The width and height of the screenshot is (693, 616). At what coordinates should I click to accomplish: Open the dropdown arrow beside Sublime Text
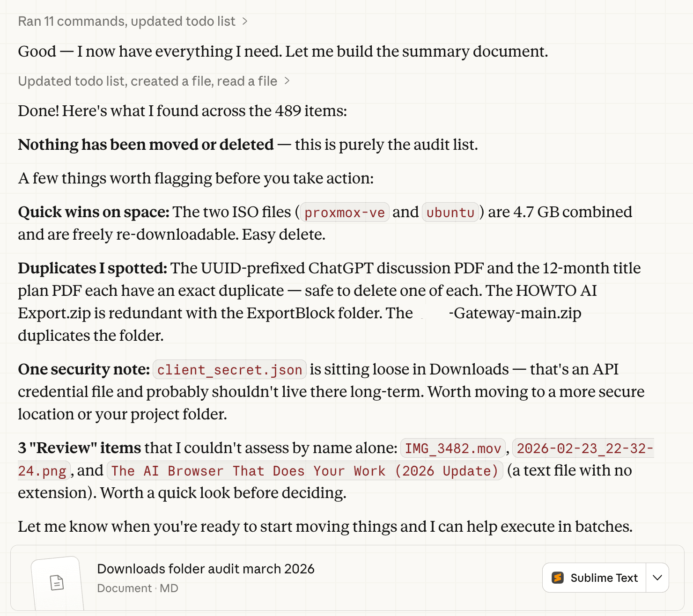[657, 578]
